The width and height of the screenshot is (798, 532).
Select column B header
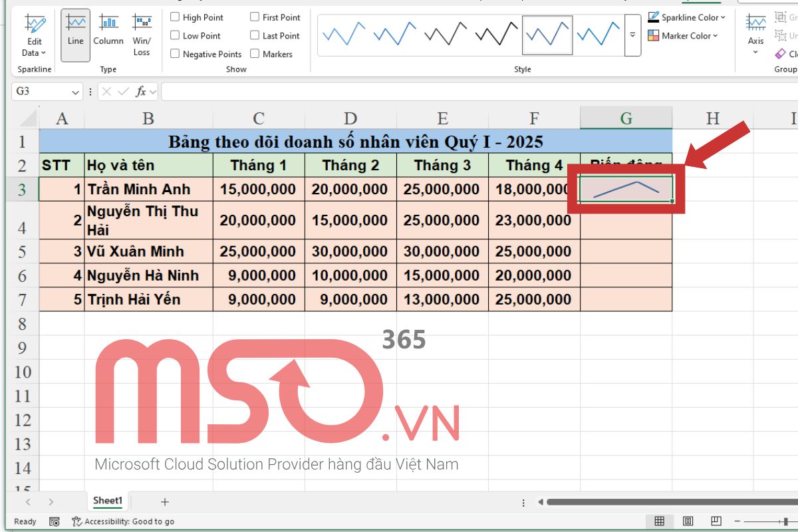149,118
